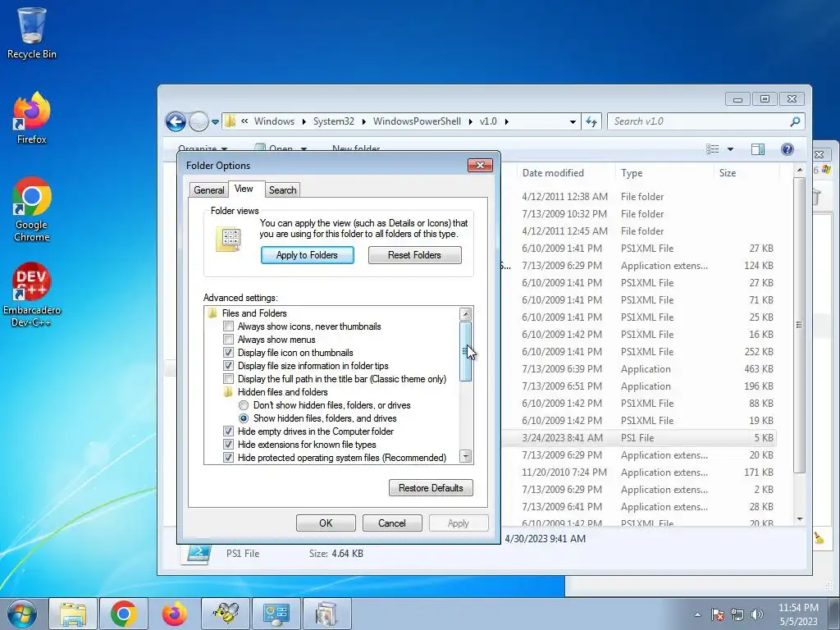Close Folder Options with red X
The width and height of the screenshot is (840, 630).
click(x=480, y=166)
